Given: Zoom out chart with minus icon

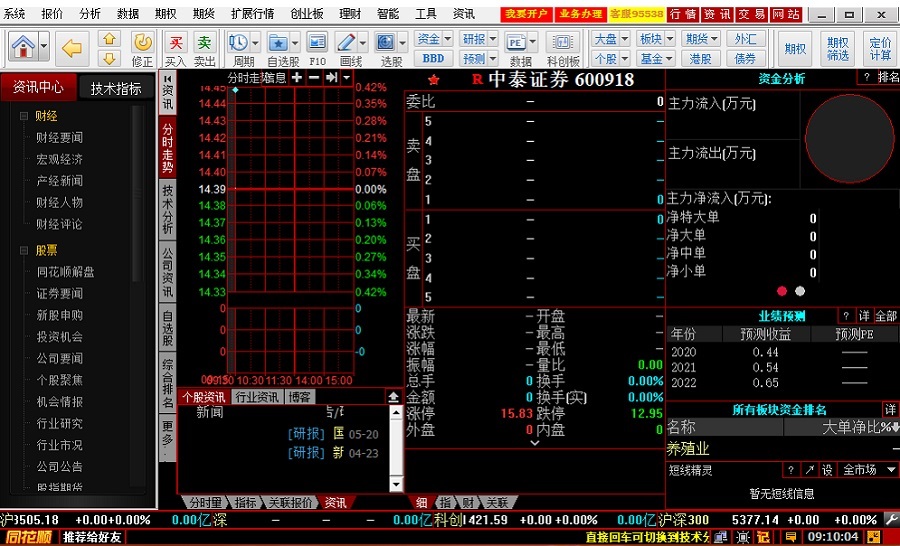Looking at the screenshot, I should pyautogui.click(x=314, y=78).
